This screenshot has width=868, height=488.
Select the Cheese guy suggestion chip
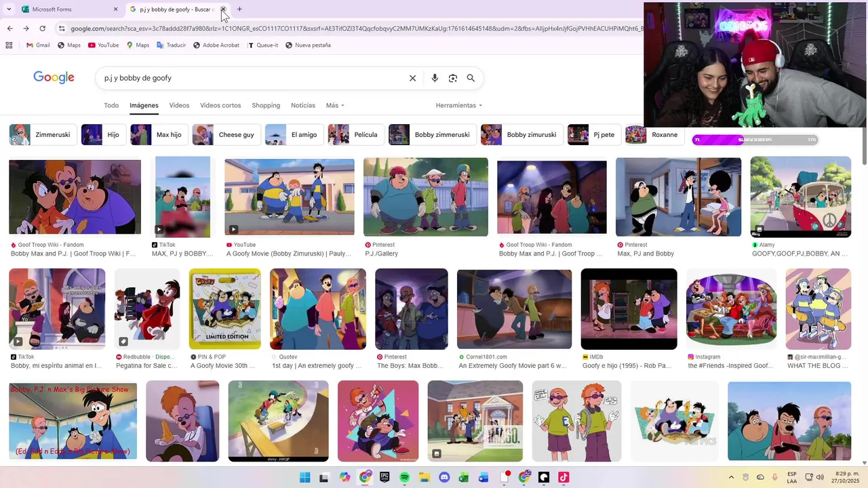click(x=226, y=135)
